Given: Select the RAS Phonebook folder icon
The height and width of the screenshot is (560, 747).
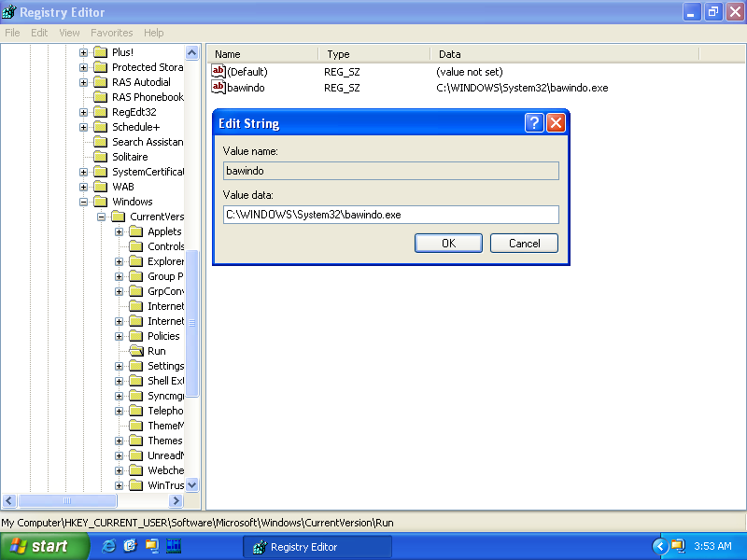Looking at the screenshot, I should (x=101, y=97).
